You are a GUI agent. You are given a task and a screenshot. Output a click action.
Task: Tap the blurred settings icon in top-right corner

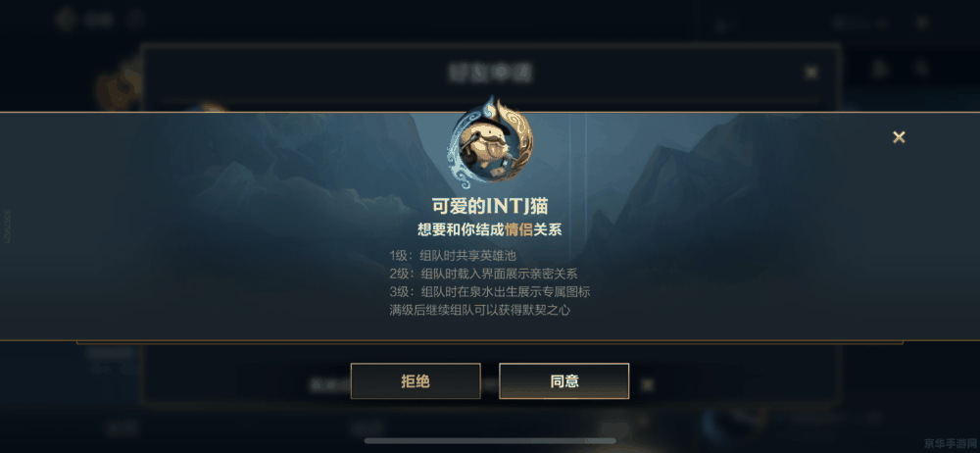[x=922, y=24]
